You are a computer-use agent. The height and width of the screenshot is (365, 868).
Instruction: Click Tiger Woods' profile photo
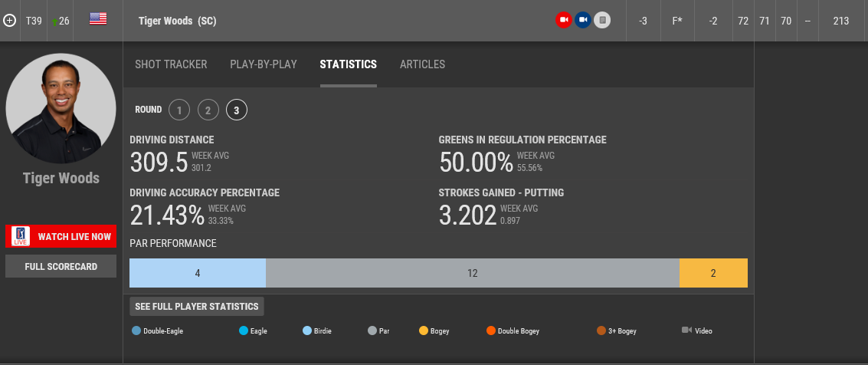pyautogui.click(x=61, y=108)
